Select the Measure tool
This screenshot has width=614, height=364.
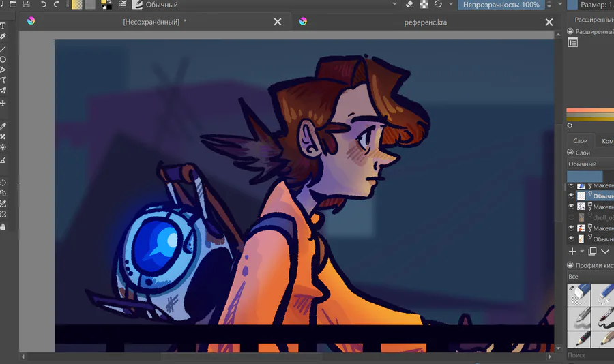(3, 160)
